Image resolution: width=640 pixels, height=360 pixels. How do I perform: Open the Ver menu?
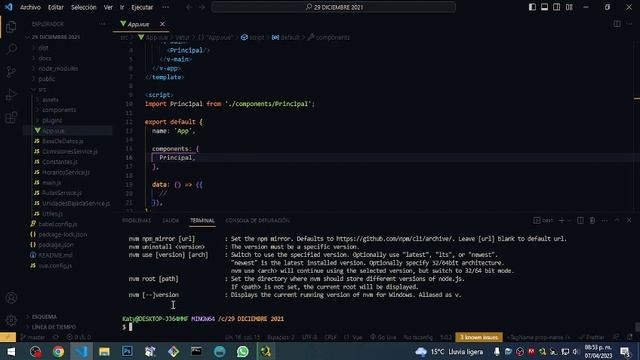click(x=108, y=7)
